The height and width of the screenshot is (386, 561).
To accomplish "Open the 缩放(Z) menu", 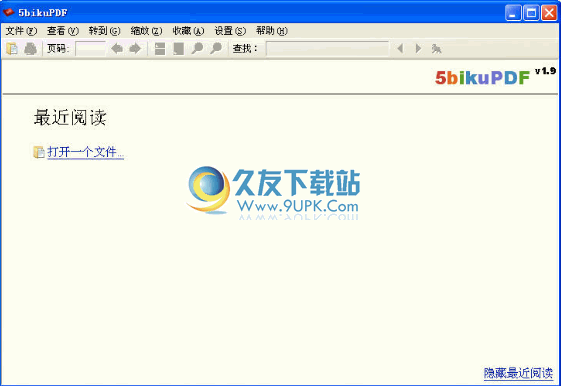I will (x=146, y=31).
